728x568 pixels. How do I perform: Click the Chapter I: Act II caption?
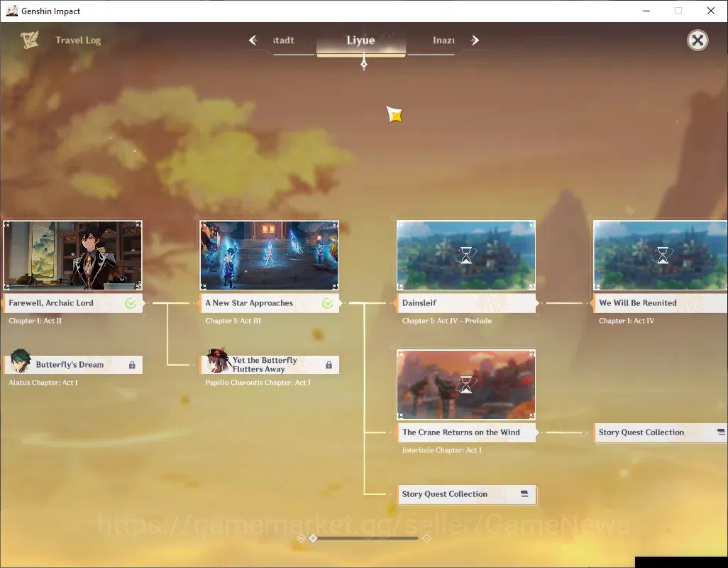(35, 321)
